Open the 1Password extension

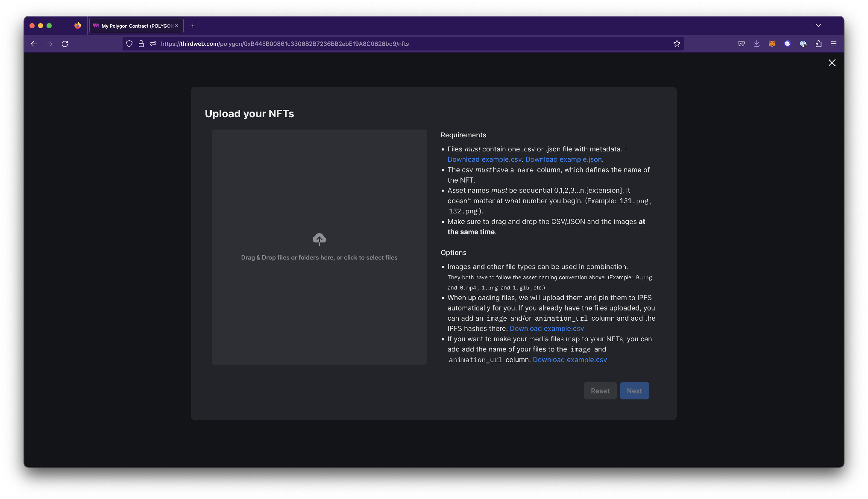point(803,44)
